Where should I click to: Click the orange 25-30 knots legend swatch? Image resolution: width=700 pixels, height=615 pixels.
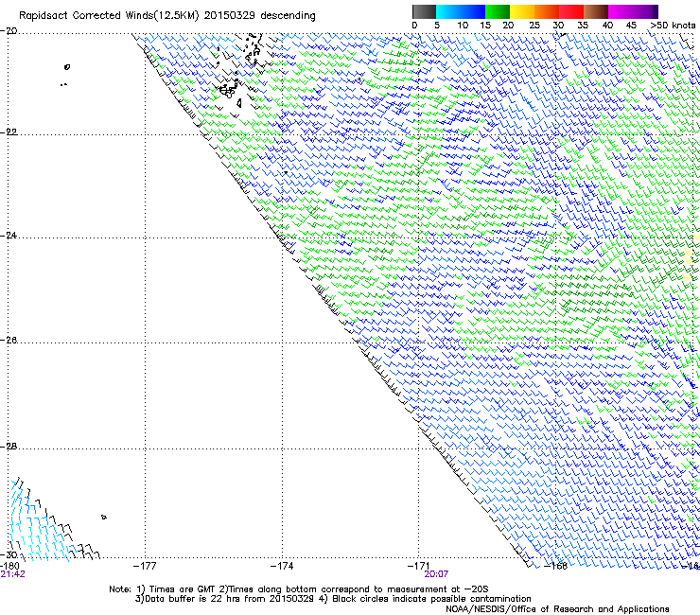(547, 11)
